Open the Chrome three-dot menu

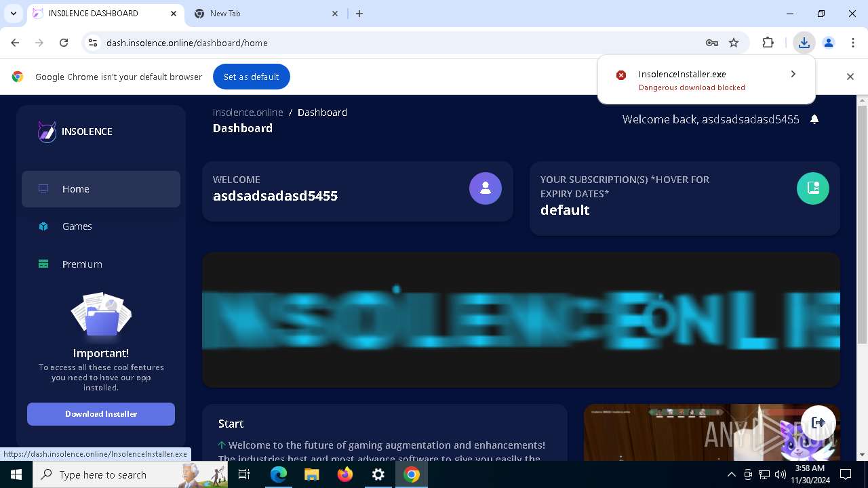click(853, 43)
